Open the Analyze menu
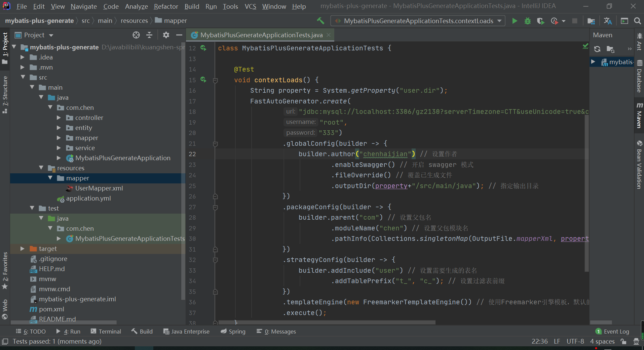The width and height of the screenshot is (644, 350). [x=136, y=6]
